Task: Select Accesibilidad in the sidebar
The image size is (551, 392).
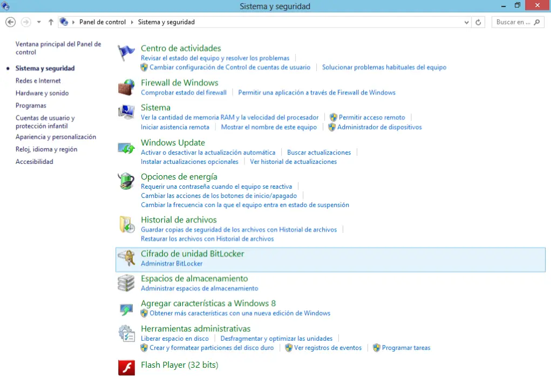Action: pyautogui.click(x=35, y=162)
